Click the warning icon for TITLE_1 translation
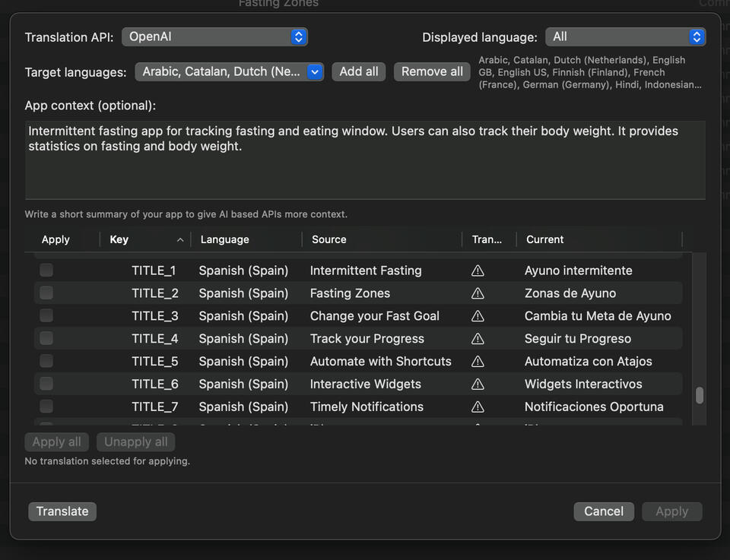 pyautogui.click(x=478, y=271)
